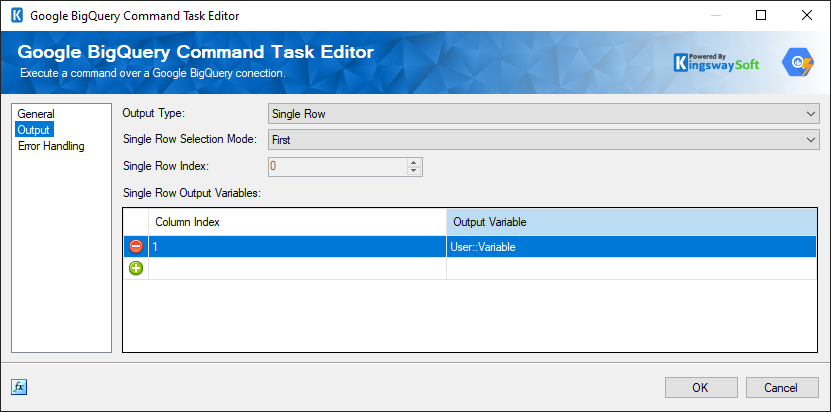
Task: Click the Google BigQuery hexagon icon
Action: (798, 63)
